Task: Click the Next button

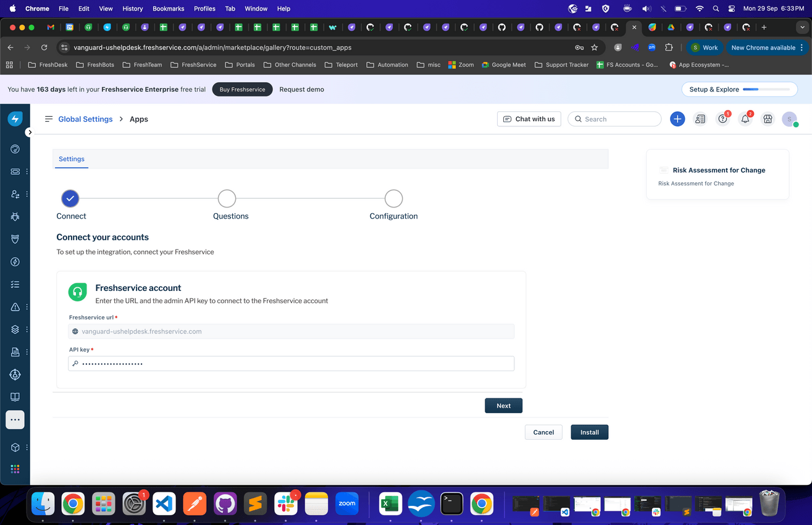Action: (503, 405)
